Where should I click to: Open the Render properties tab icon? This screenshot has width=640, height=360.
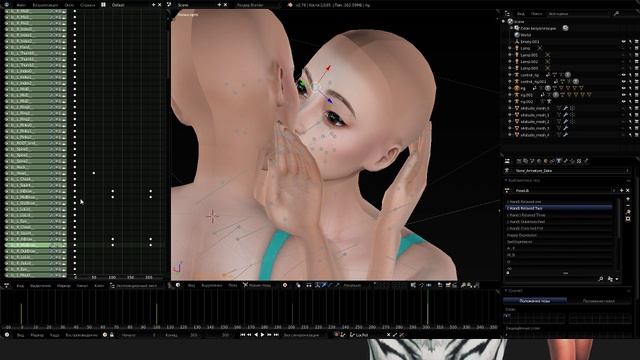pyautogui.click(x=519, y=161)
